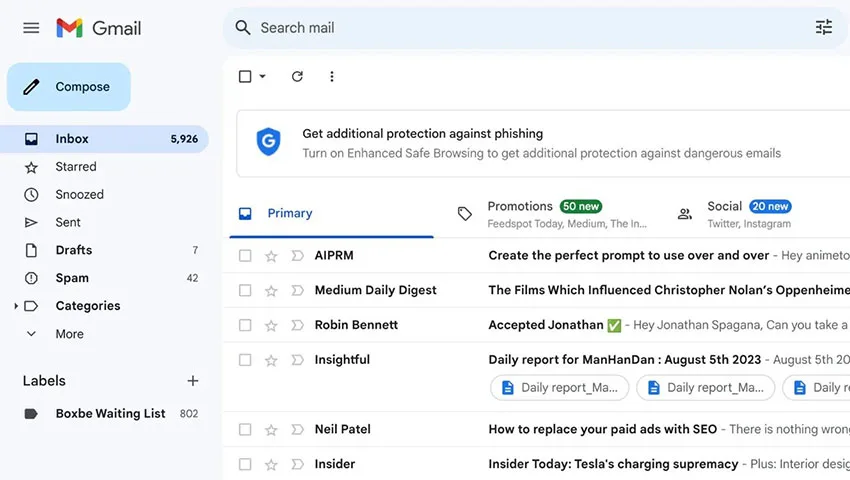Star the Medium Daily Digest email

click(x=271, y=291)
